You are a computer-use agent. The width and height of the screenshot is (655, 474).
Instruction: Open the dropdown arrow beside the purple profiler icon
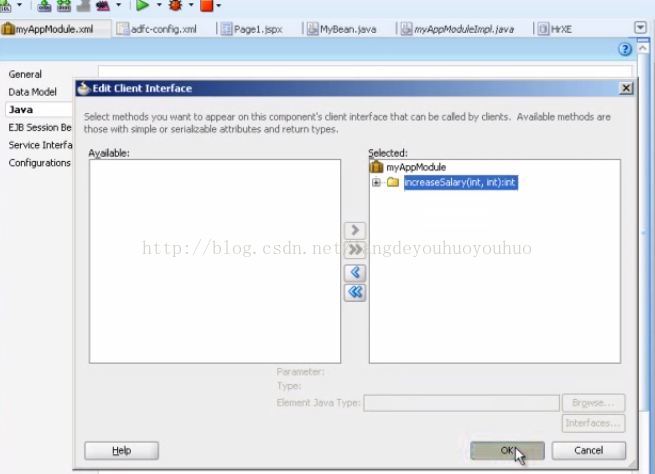[119, 5]
